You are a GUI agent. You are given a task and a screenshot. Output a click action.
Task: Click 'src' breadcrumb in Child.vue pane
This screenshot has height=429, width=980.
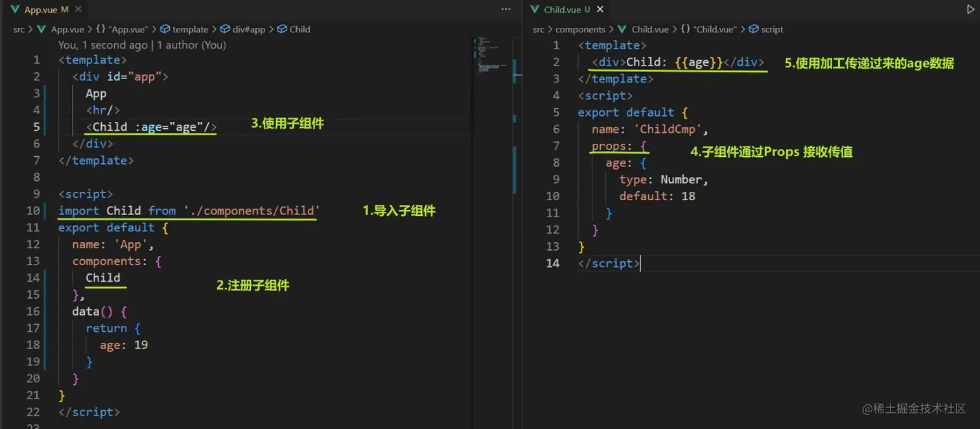pyautogui.click(x=539, y=29)
